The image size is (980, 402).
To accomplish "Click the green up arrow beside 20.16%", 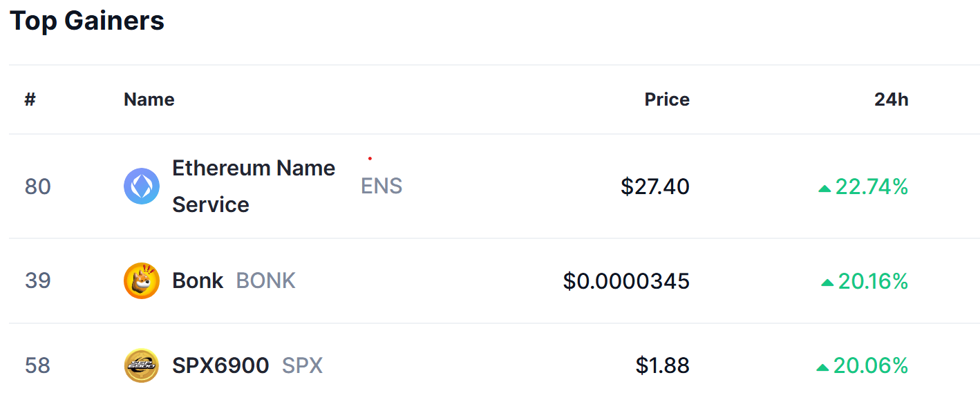I will tap(827, 283).
